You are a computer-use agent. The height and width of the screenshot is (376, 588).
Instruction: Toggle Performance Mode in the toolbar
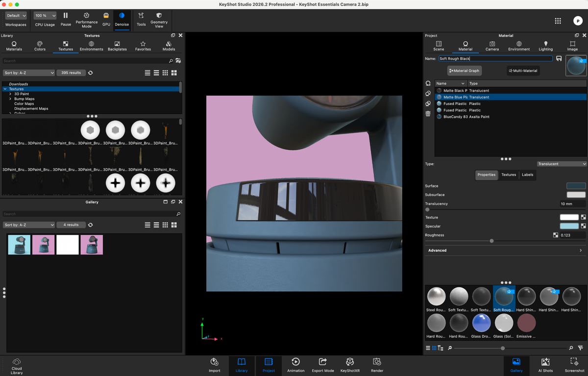point(87,20)
